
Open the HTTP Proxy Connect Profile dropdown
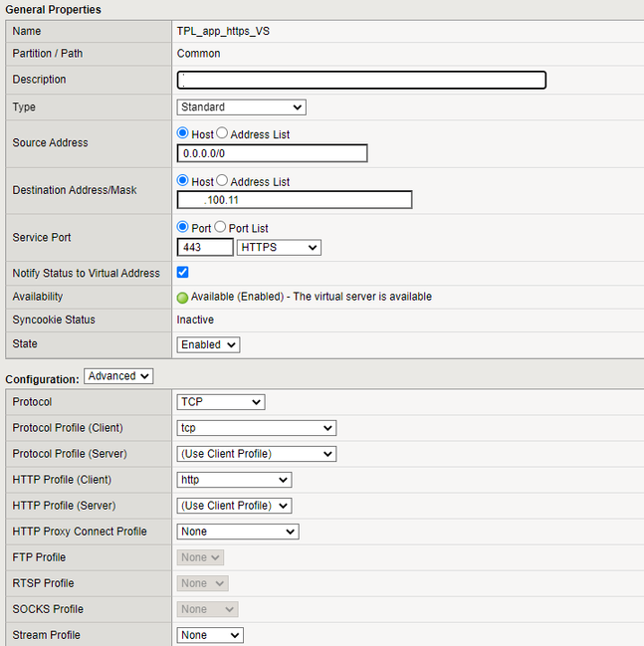237,532
